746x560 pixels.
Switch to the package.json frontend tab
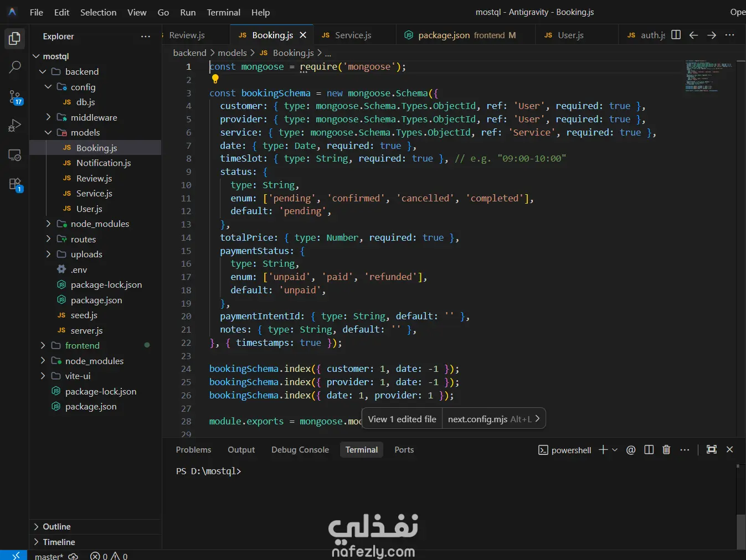(x=466, y=35)
